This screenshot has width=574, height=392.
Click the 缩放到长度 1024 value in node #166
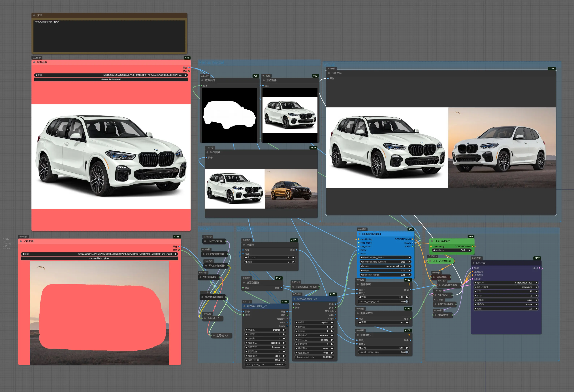tap(314, 353)
